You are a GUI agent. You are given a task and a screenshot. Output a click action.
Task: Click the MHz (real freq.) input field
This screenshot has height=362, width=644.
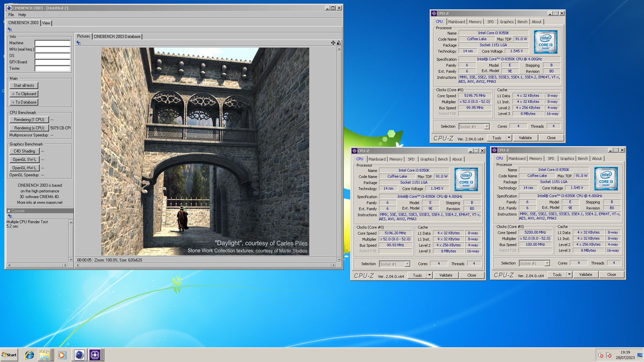(53, 49)
